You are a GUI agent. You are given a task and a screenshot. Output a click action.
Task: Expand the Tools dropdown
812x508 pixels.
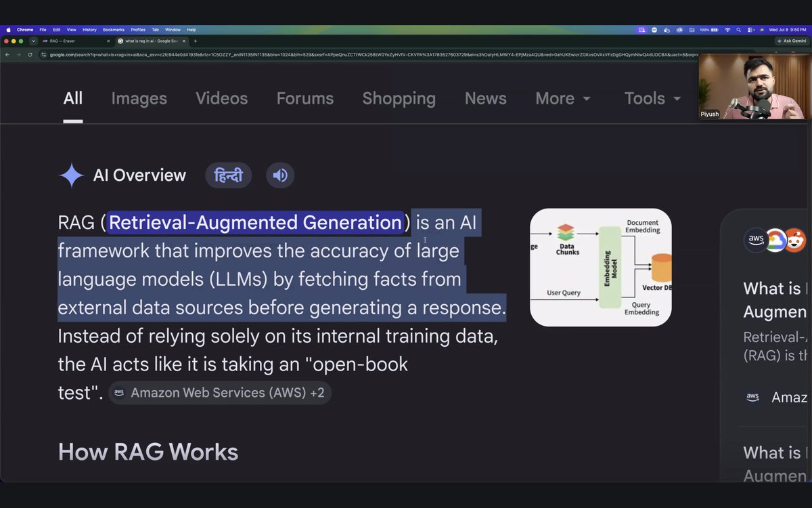[652, 98]
